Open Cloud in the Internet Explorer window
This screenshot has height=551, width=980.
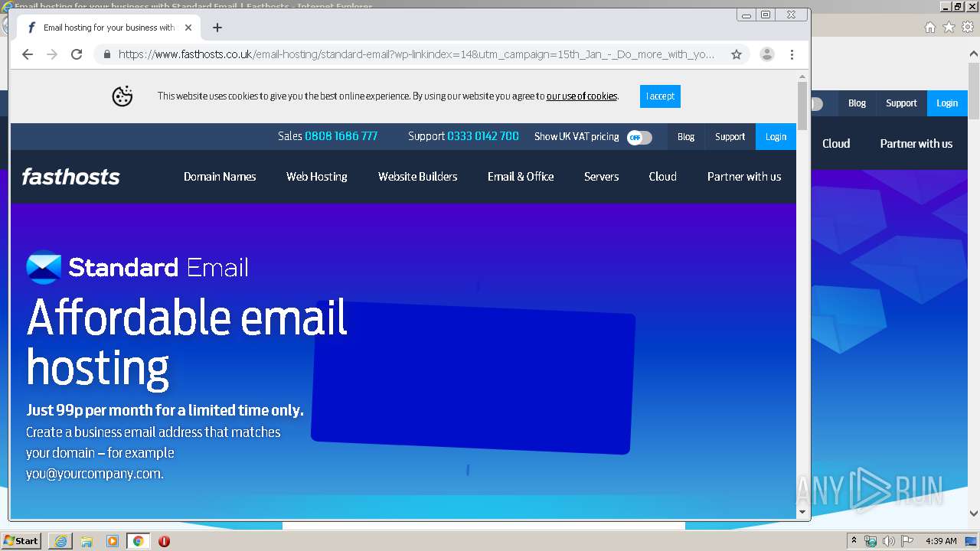pyautogui.click(x=836, y=144)
